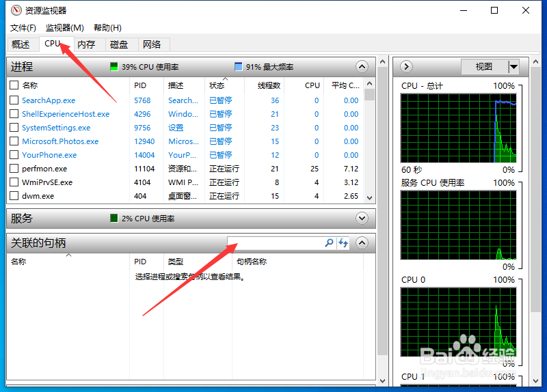The width and height of the screenshot is (547, 392).
Task: Click blue 91% 最大频率 indicator
Action: click(x=238, y=66)
